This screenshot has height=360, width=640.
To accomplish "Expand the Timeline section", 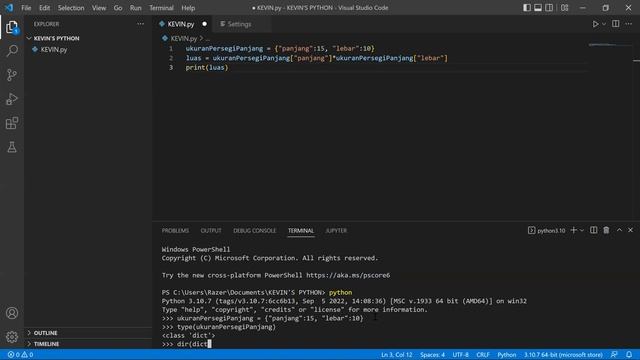I will (46, 344).
